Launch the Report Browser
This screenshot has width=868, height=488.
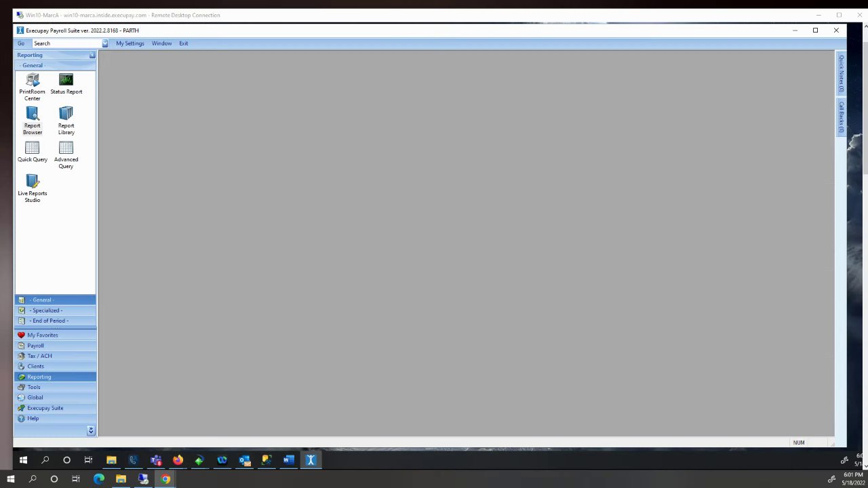(x=32, y=121)
